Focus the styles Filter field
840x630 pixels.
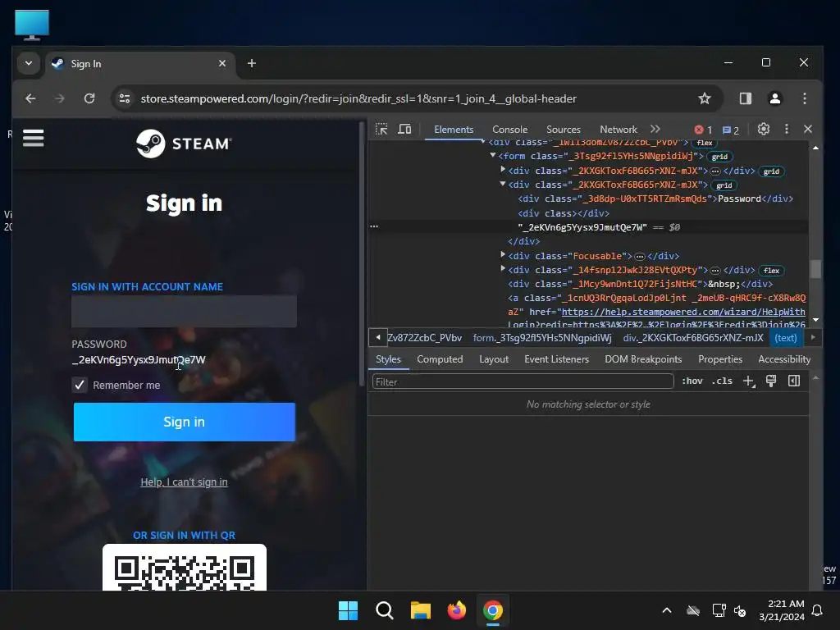(523, 381)
